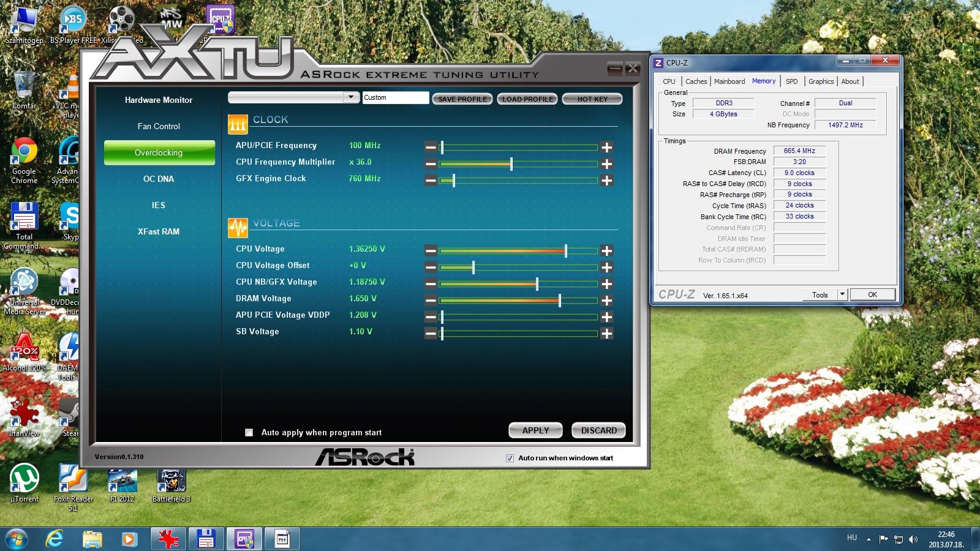
Task: Decrease SB Voltage with minus button
Action: click(431, 334)
